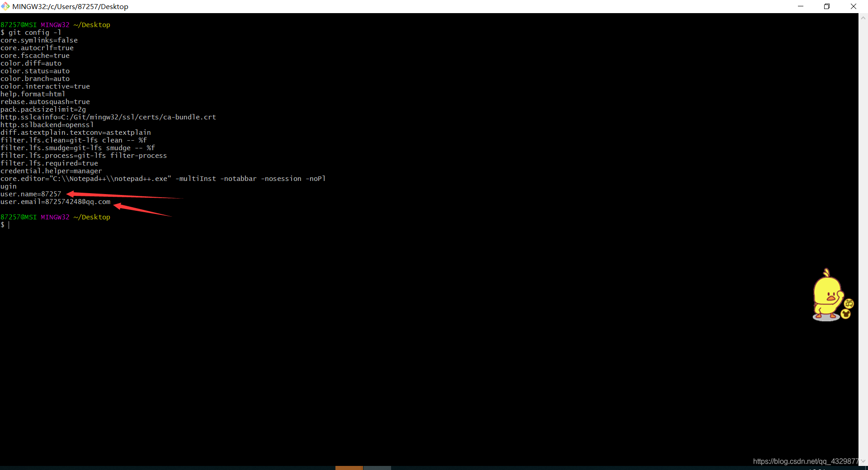Click the window title 'MINGW32:/c/Users/87257/Desktop'
Viewport: 868px width, 470px height.
point(70,6)
